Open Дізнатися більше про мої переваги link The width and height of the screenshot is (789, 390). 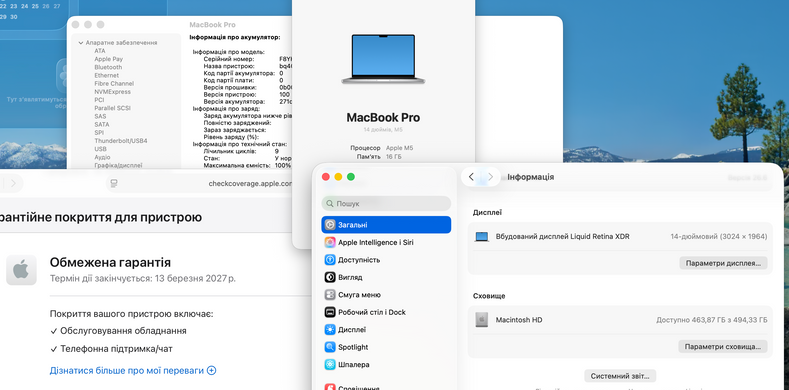point(127,370)
